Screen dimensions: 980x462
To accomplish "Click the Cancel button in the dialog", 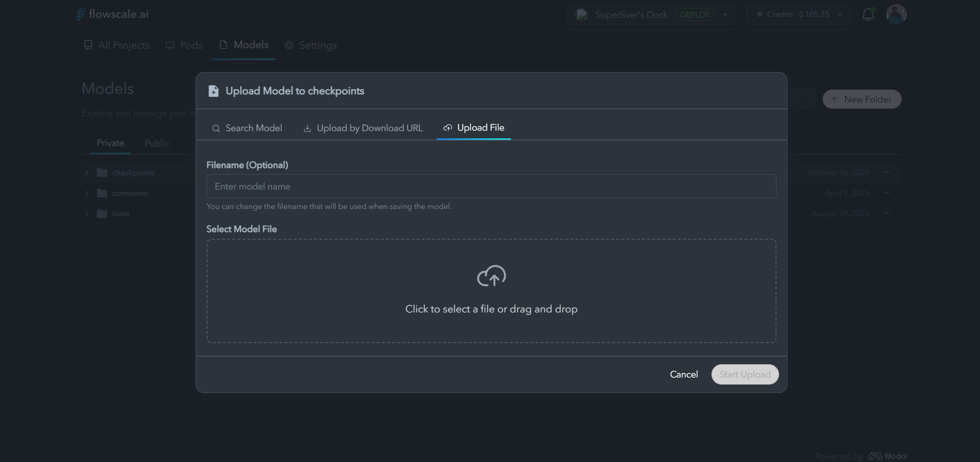I will coord(684,374).
